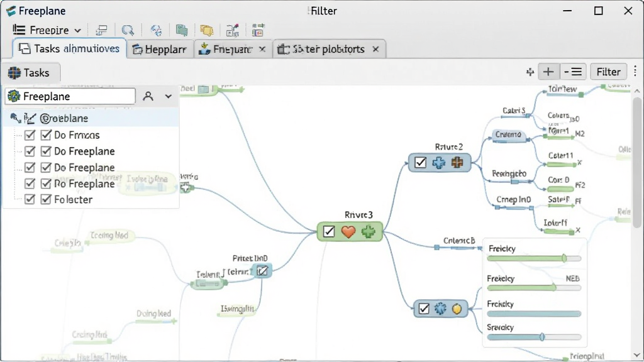The height and width of the screenshot is (362, 644).
Task: Click the magnifier search icon in the toolbar
Action: coord(128,30)
